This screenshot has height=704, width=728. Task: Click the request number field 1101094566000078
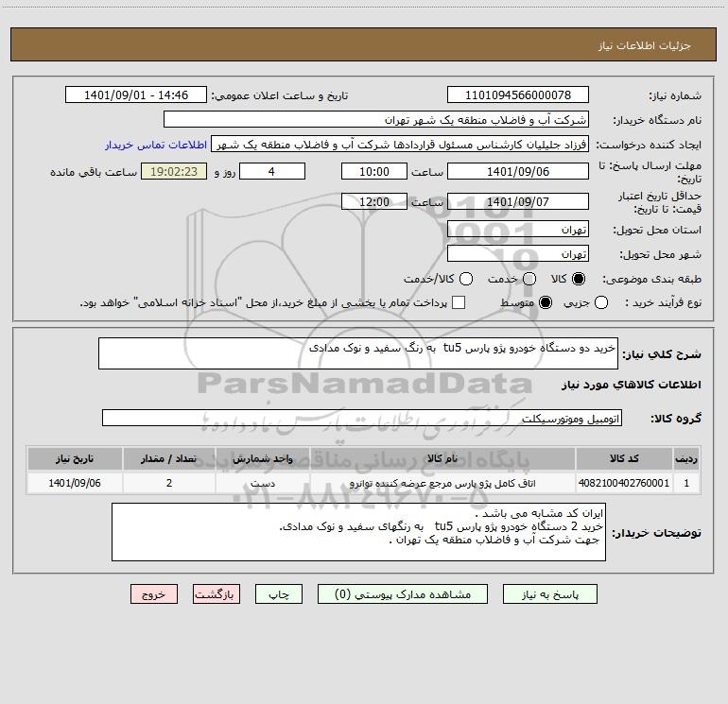pyautogui.click(x=518, y=95)
